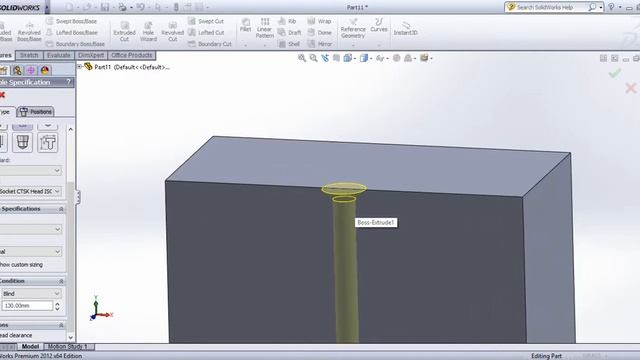
Task: Select the Mirror feature
Action: pyautogui.click(x=320, y=44)
